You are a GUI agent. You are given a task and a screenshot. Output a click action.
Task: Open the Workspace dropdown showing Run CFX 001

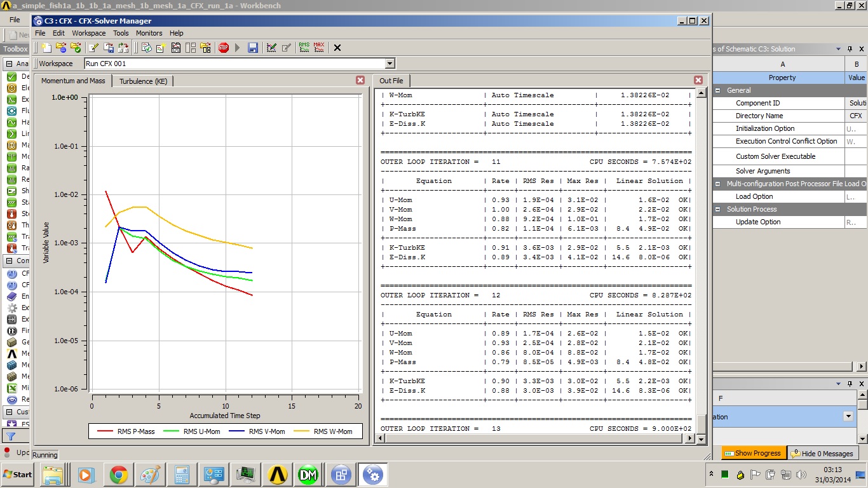click(390, 64)
